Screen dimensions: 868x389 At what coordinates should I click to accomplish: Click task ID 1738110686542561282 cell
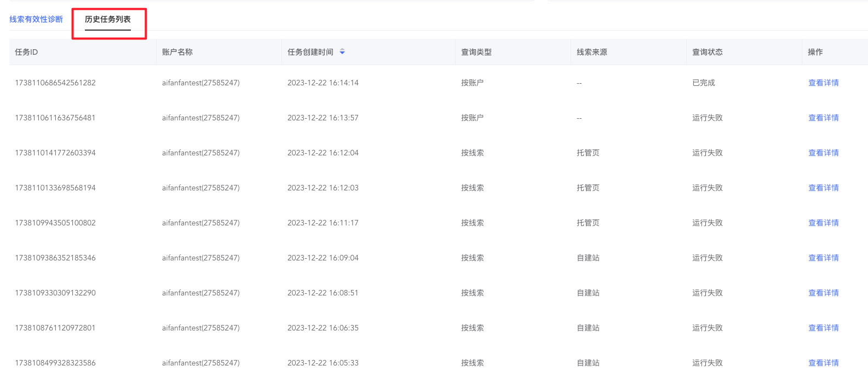point(55,83)
